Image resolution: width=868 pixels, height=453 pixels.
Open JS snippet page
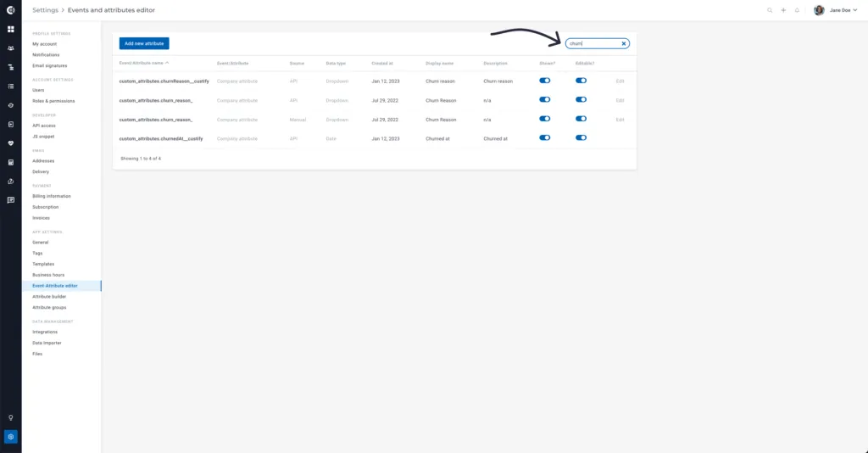point(43,137)
